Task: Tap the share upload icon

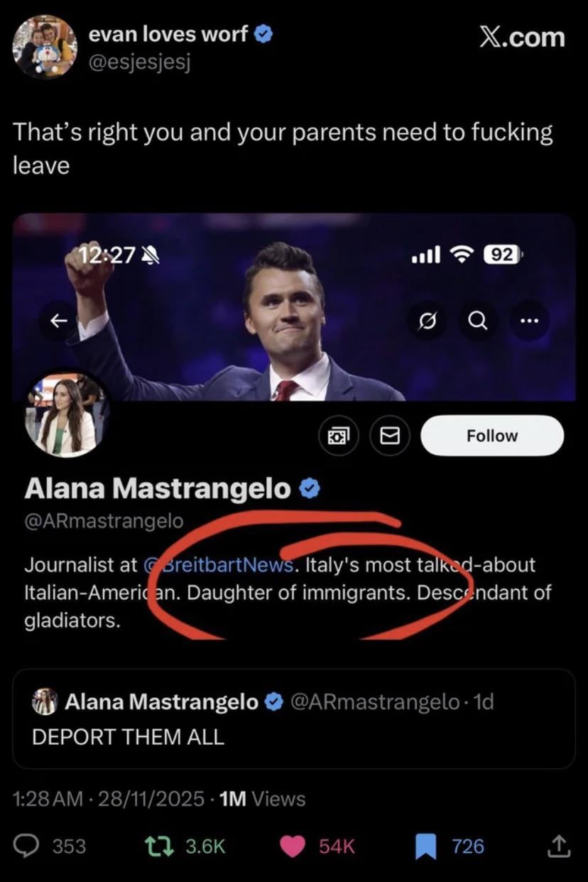Action: (x=558, y=846)
